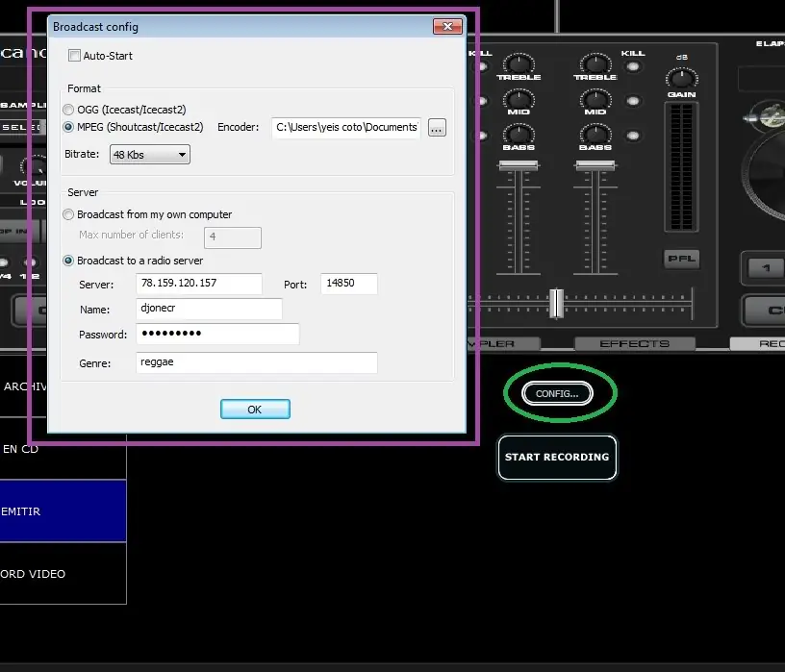Click the crossfader handle
The image size is (785, 672).
(x=556, y=303)
